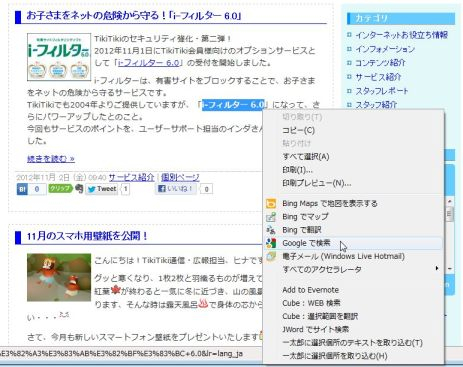This screenshot has height=367, width=463.
Task: Select 印刷プレビュー(N)... menu entry
Action: (x=317, y=183)
